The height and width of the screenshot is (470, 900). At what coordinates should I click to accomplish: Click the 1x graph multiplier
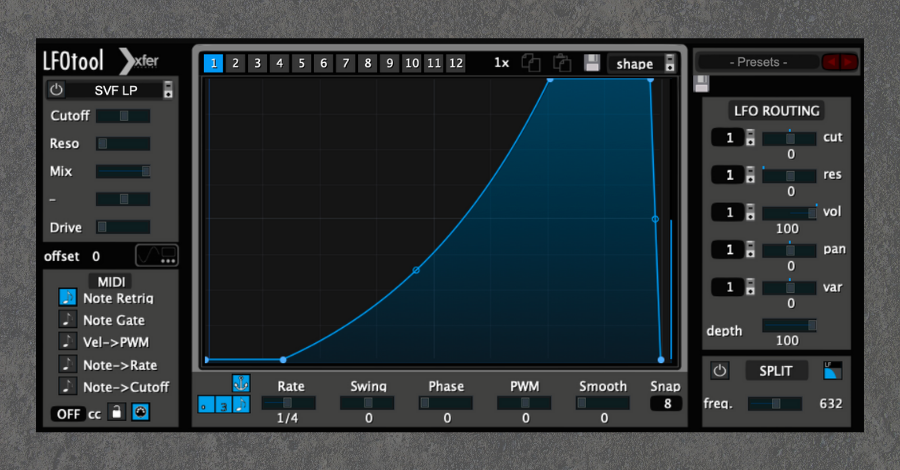(x=502, y=63)
